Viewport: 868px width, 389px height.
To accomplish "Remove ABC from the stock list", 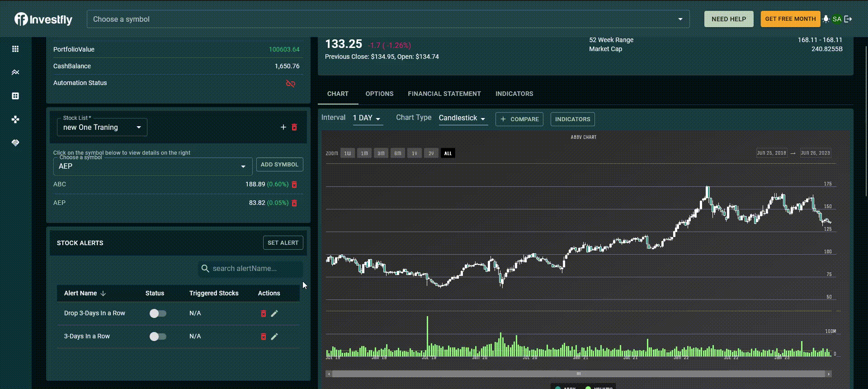I will click(x=294, y=185).
